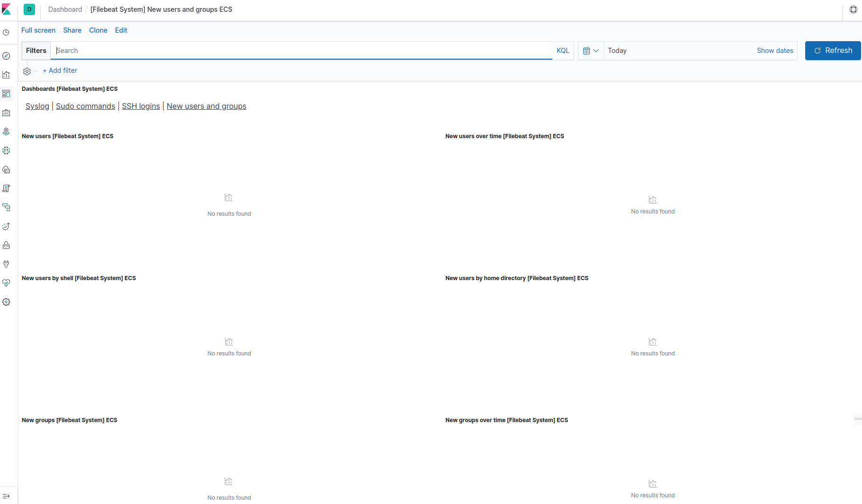Screen dimensions: 862x504
Task: Open Infrastructure sidebar icon
Action: [6, 169]
